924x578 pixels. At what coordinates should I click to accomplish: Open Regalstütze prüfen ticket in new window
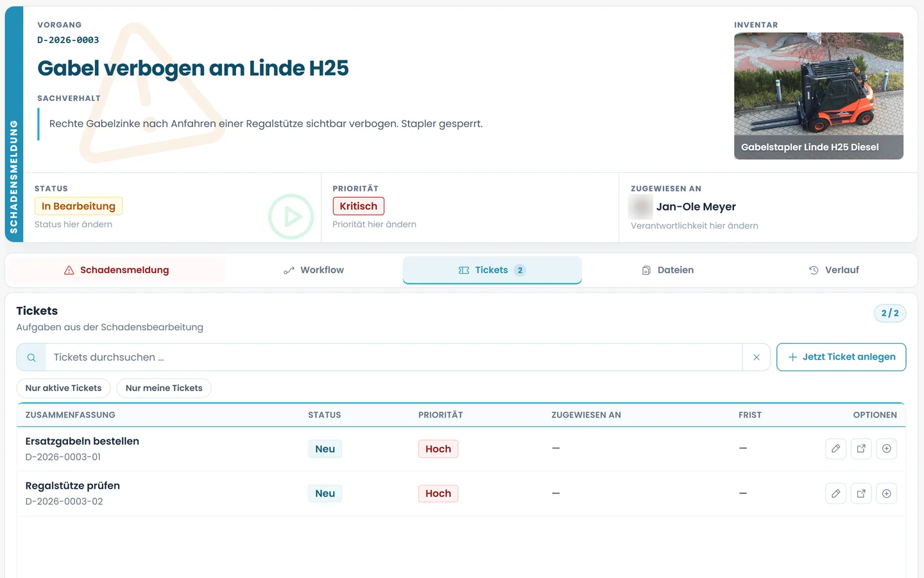tap(861, 493)
